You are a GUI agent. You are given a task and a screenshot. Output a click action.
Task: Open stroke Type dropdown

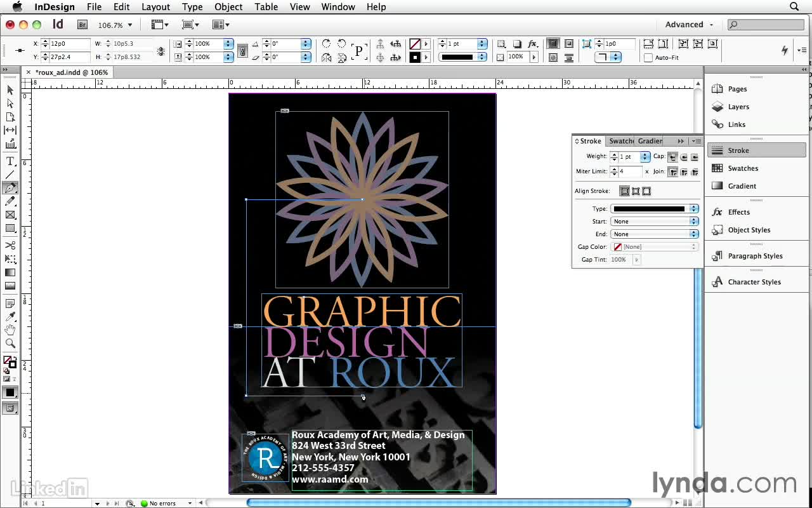tap(654, 209)
